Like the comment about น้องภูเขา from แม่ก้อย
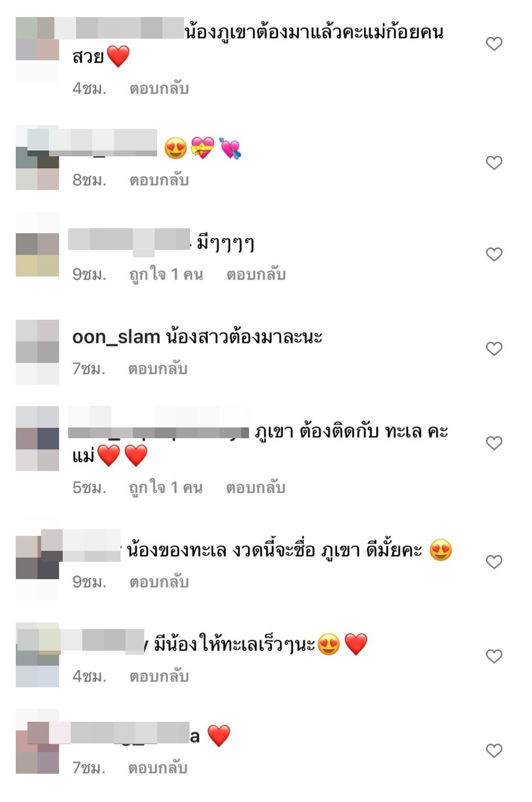Image resolution: width=532 pixels, height=802 pixels. coord(494,44)
